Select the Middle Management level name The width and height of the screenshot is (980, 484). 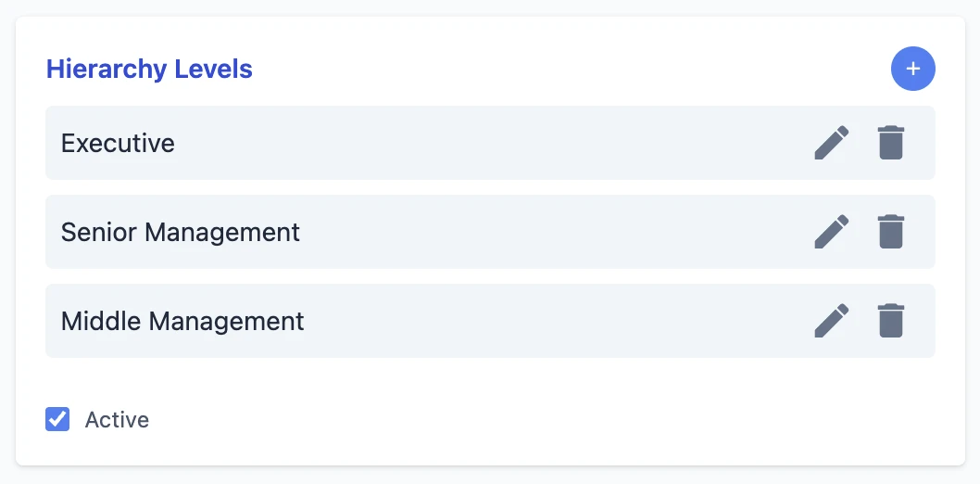click(x=182, y=322)
